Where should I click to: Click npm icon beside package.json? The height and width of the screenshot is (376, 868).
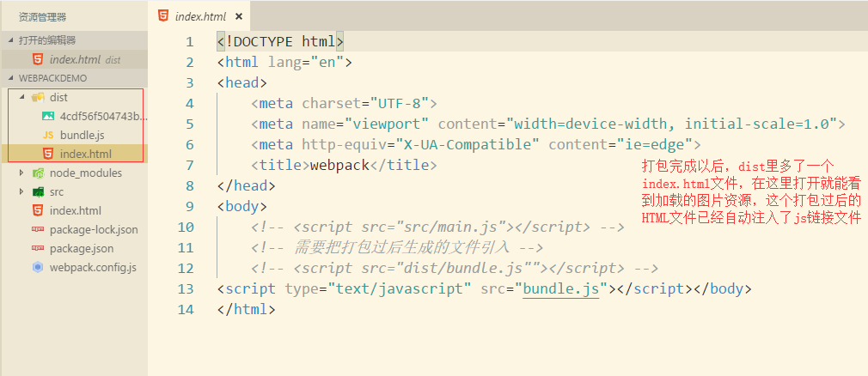(38, 248)
